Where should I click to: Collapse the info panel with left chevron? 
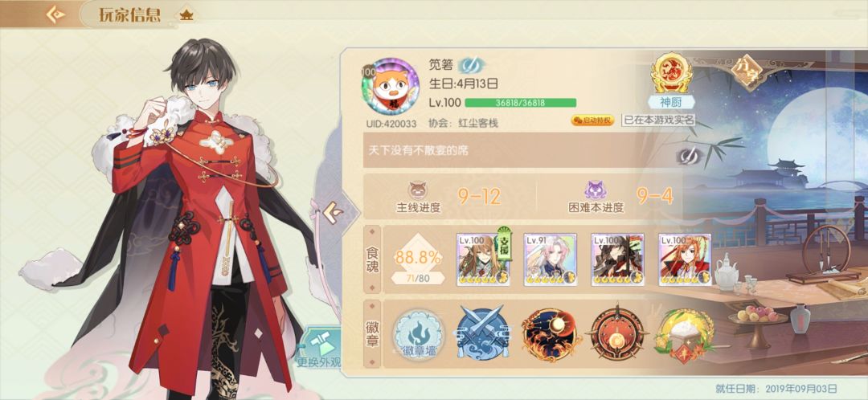coord(332,212)
